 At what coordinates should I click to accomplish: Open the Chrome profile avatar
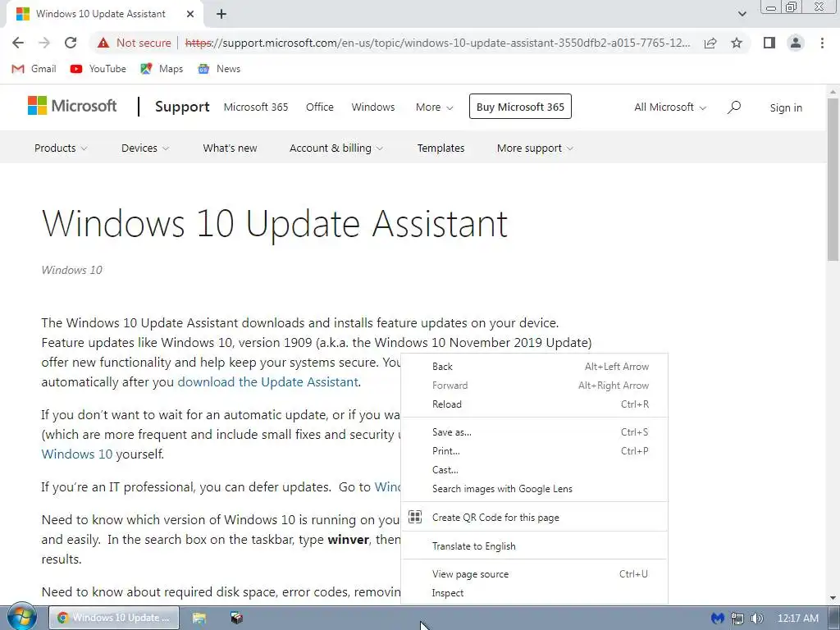[796, 43]
